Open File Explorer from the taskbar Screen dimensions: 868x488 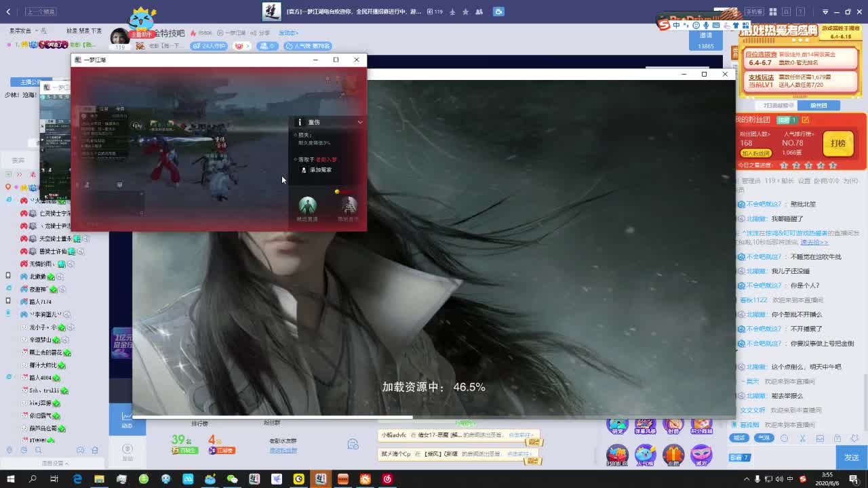(99, 479)
